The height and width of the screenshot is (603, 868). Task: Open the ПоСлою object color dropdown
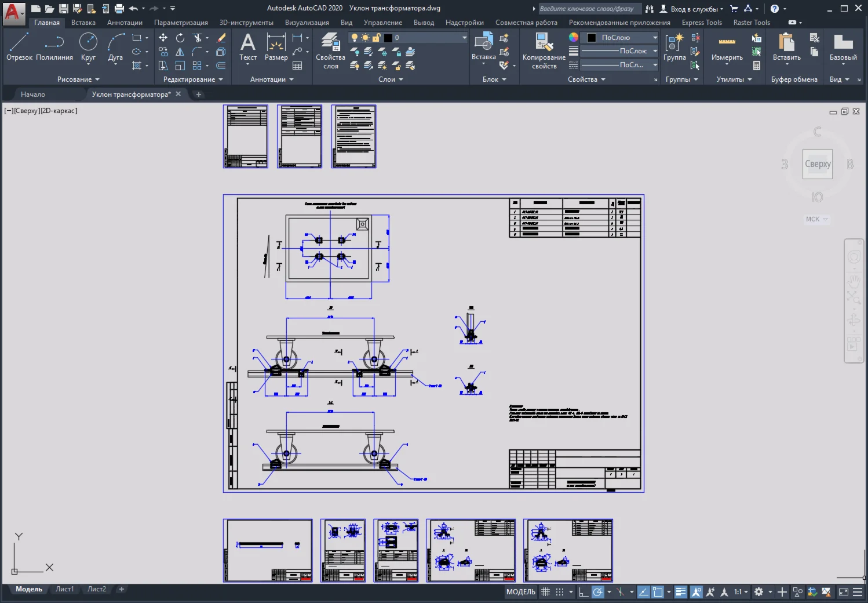coord(655,38)
